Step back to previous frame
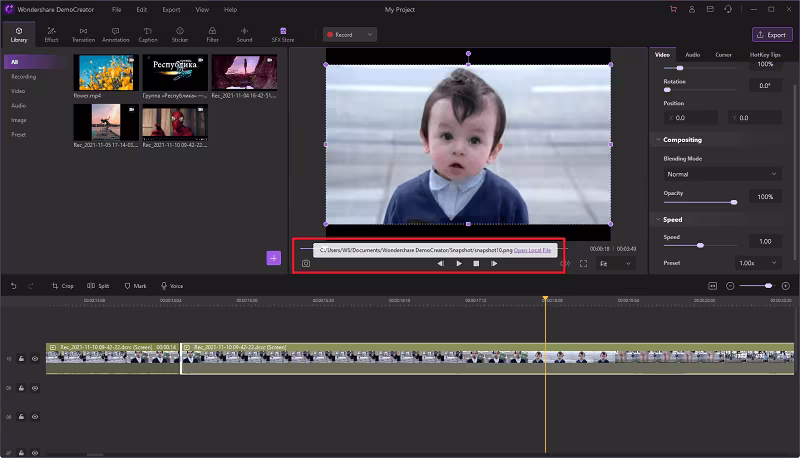This screenshot has width=800, height=458. coord(440,264)
